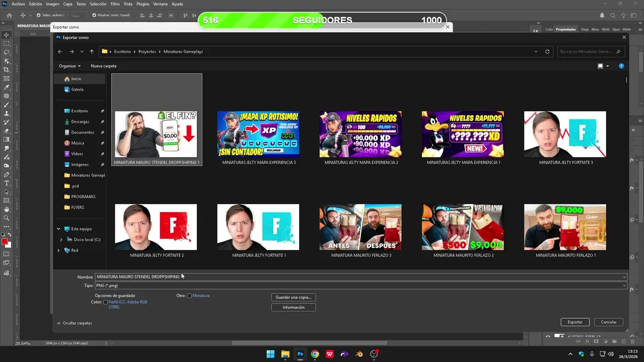Open Chrome from the taskbar

[315, 354]
